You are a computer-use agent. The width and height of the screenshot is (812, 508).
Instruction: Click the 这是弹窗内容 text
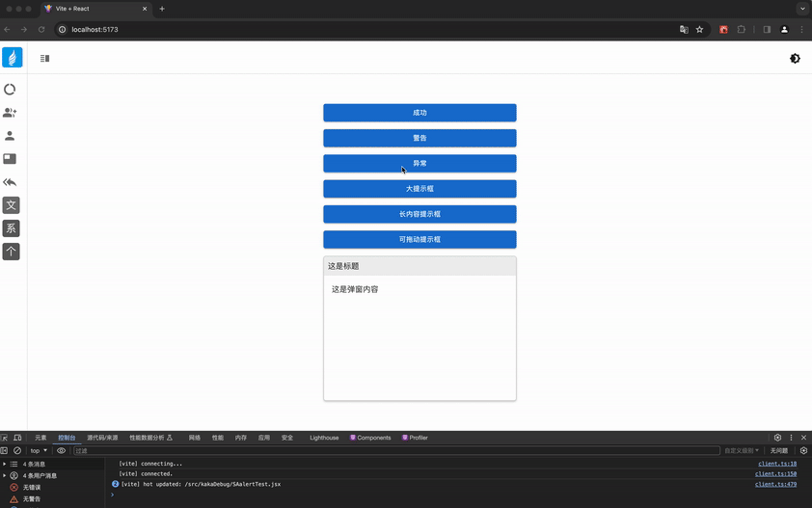pyautogui.click(x=355, y=289)
